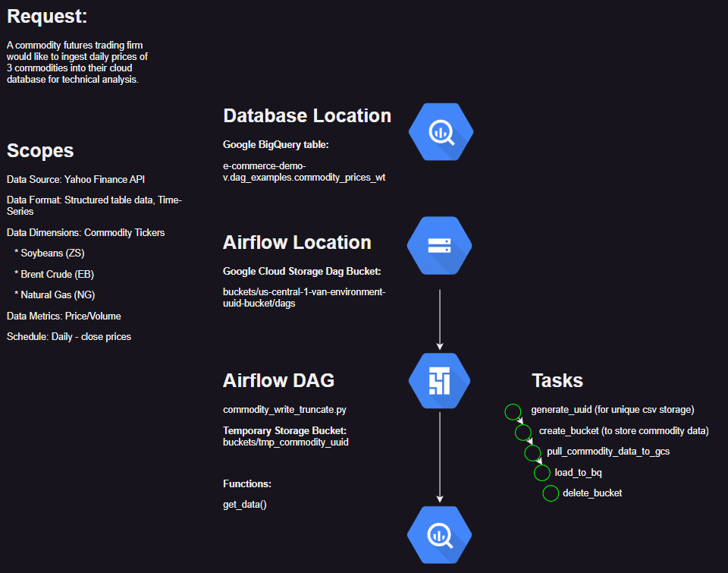Click 'load_to_bq' task label
Screen dimensions: 728x573
(x=578, y=473)
